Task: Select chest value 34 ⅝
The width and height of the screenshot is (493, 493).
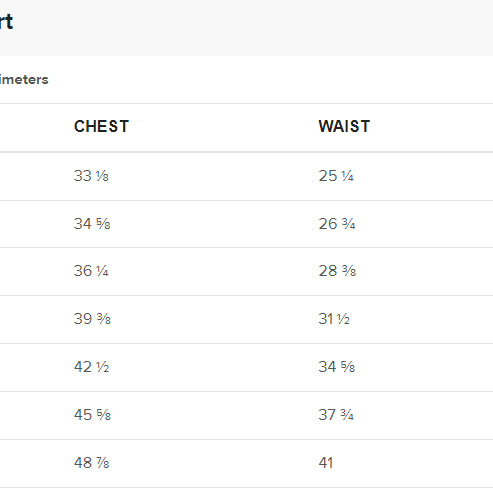Action: pos(92,224)
